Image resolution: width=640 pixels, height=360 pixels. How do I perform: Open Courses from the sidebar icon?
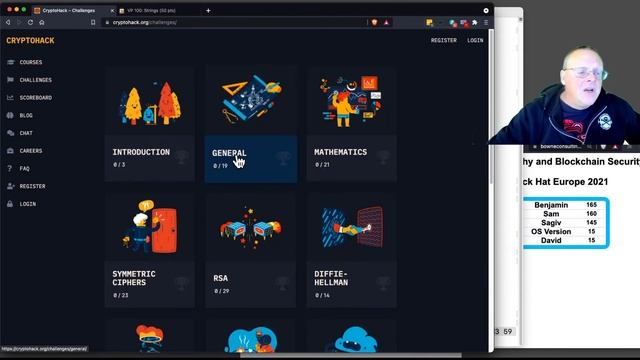(x=11, y=62)
